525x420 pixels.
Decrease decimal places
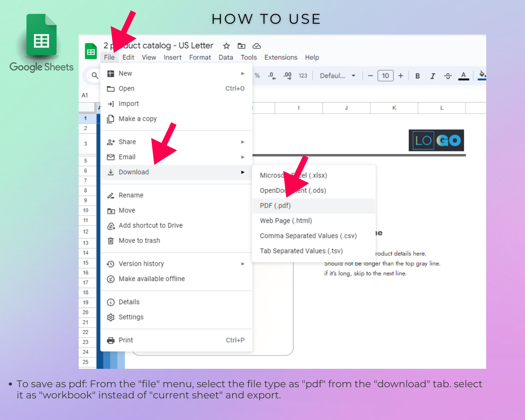point(272,75)
